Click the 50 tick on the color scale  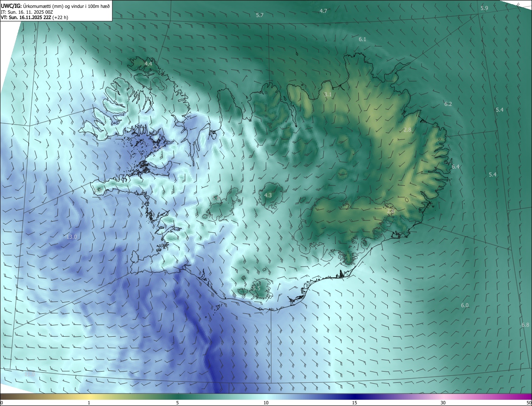click(529, 403)
